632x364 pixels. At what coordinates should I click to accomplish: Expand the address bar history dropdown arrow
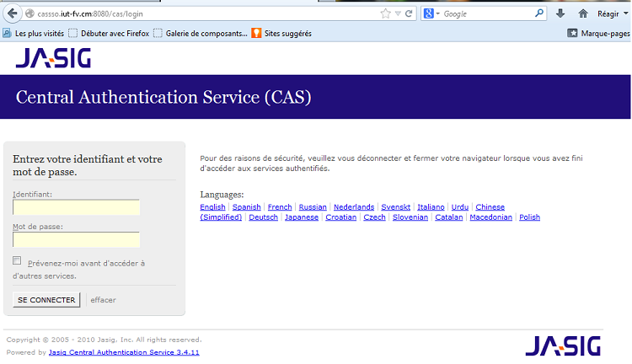pyautogui.click(x=398, y=13)
